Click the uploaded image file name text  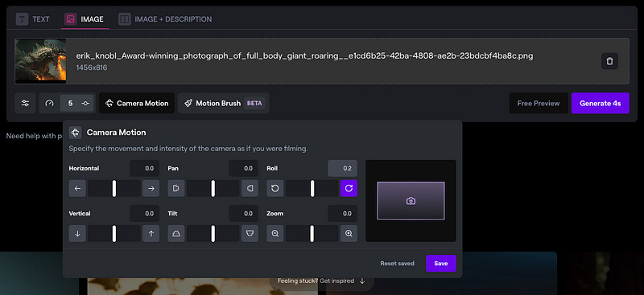(305, 55)
